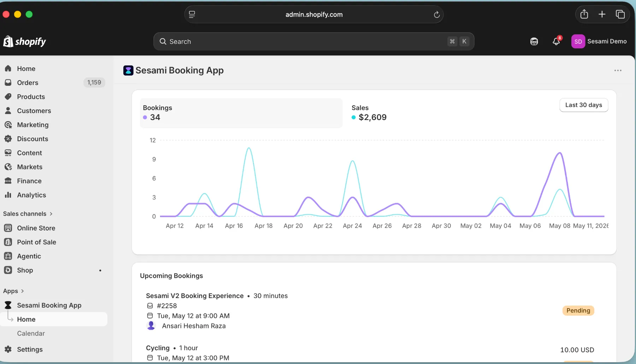Click the Tue, May 12 at 9:00 AM date
The height and width of the screenshot is (364, 636).
(193, 316)
